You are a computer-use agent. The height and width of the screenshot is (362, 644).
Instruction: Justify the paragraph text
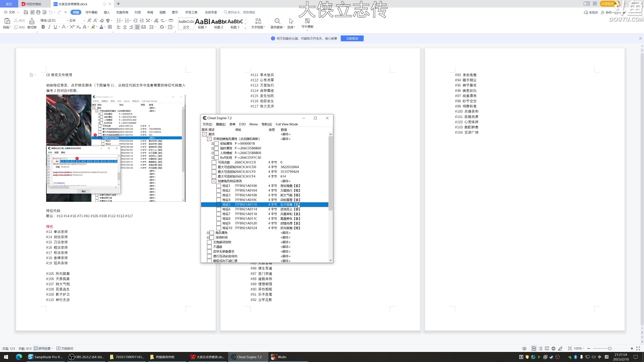(137, 27)
